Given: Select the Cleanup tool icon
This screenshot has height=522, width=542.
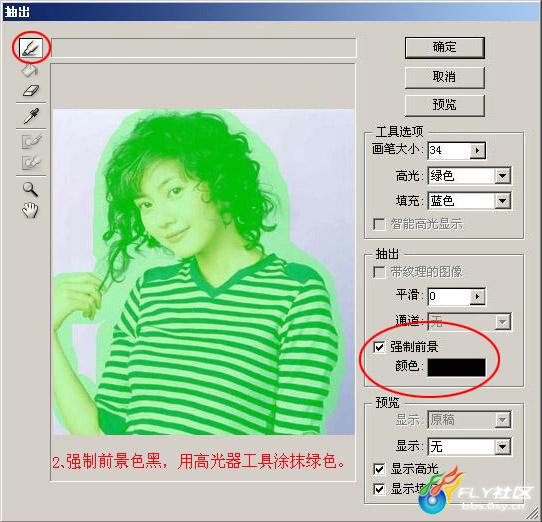Looking at the screenshot, I should 31,141.
